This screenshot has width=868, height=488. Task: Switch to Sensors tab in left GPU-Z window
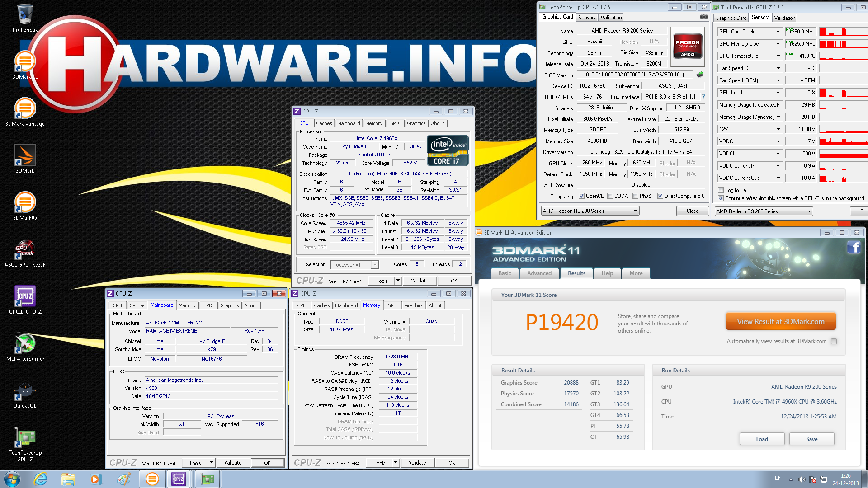(587, 18)
